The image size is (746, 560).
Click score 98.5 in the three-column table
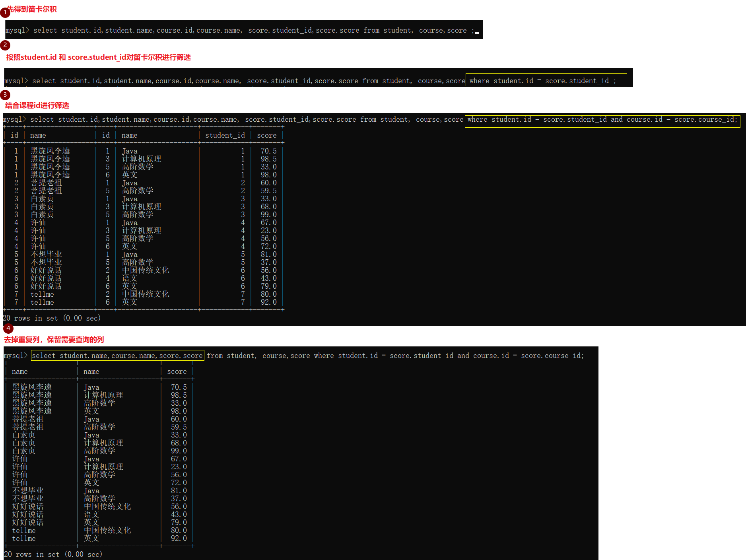pyautogui.click(x=179, y=395)
